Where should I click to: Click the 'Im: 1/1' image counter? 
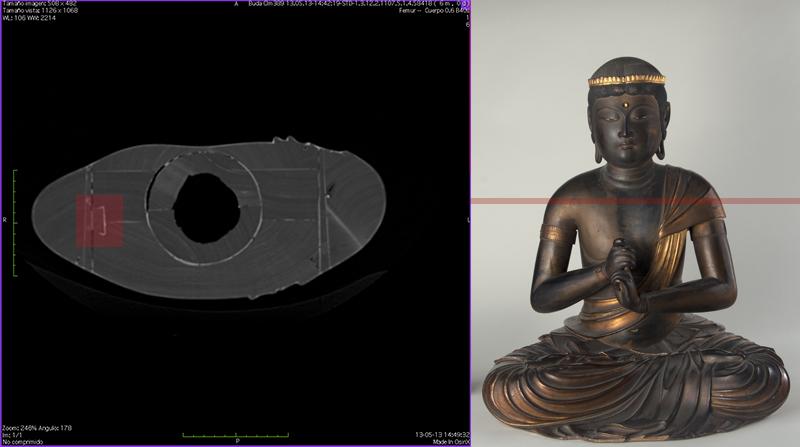click(x=14, y=434)
